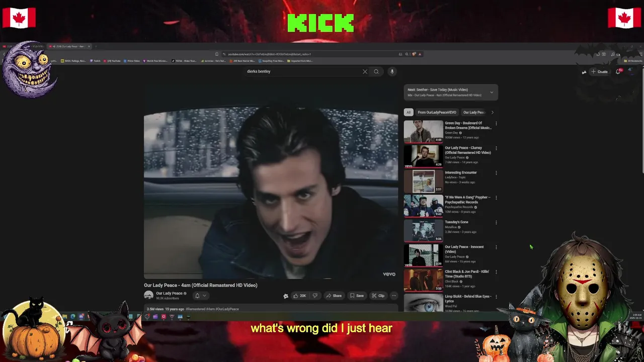644x362 pixels.
Task: Dislike the video with thumbs down
Action: (x=315, y=296)
